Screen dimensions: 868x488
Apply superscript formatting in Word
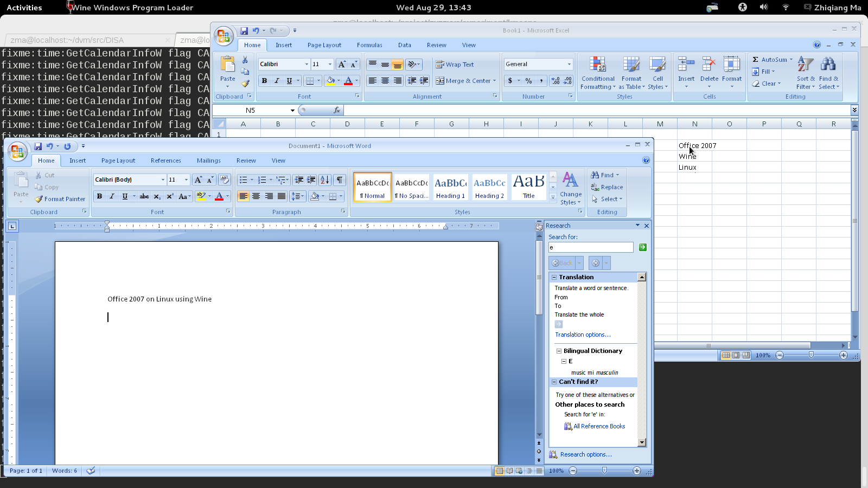(170, 196)
